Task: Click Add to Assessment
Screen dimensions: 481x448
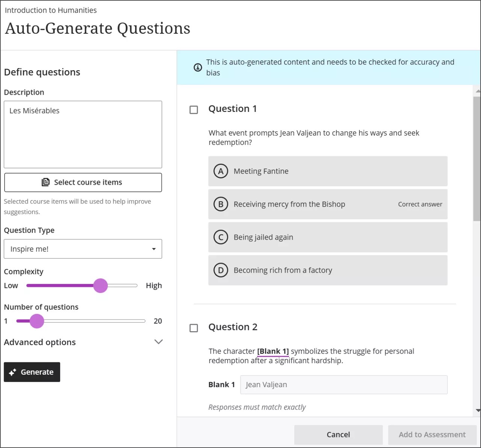Action: (x=432, y=434)
